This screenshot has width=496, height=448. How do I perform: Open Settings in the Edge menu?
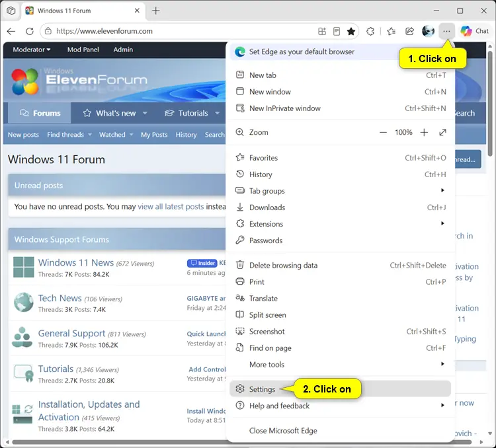(x=341, y=389)
